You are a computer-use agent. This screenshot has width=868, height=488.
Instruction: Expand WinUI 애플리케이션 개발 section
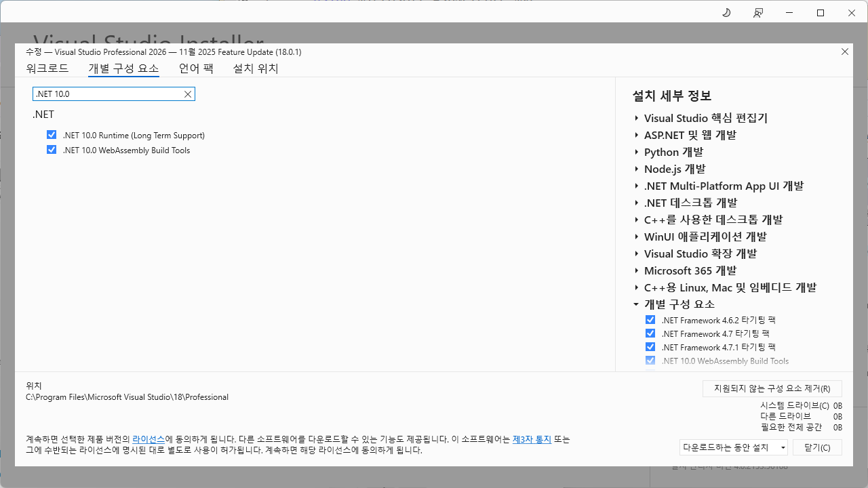(x=637, y=237)
